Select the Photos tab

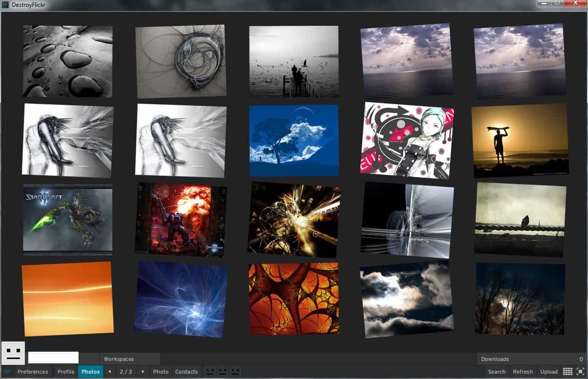pyautogui.click(x=91, y=372)
